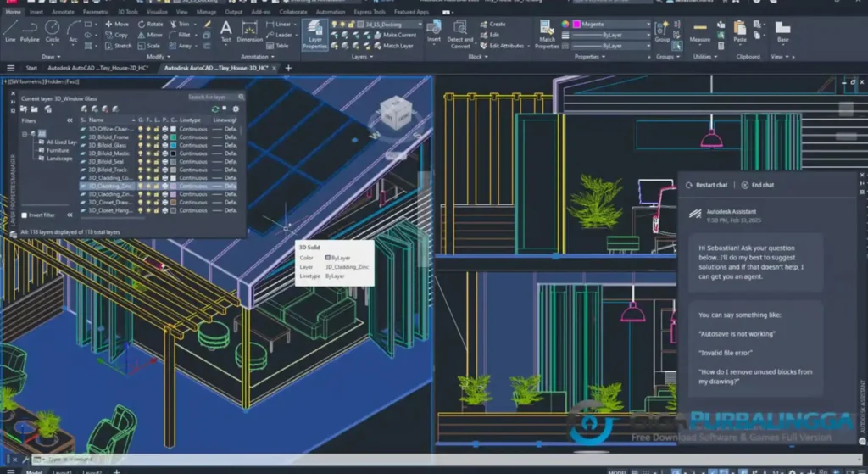Expand the Block panel
This screenshot has width=868, height=474.
coord(478,57)
